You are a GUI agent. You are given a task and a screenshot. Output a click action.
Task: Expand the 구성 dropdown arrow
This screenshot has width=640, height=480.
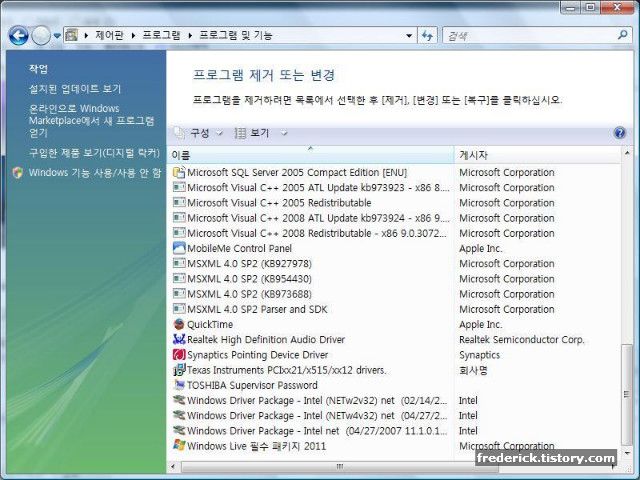pyautogui.click(x=219, y=133)
